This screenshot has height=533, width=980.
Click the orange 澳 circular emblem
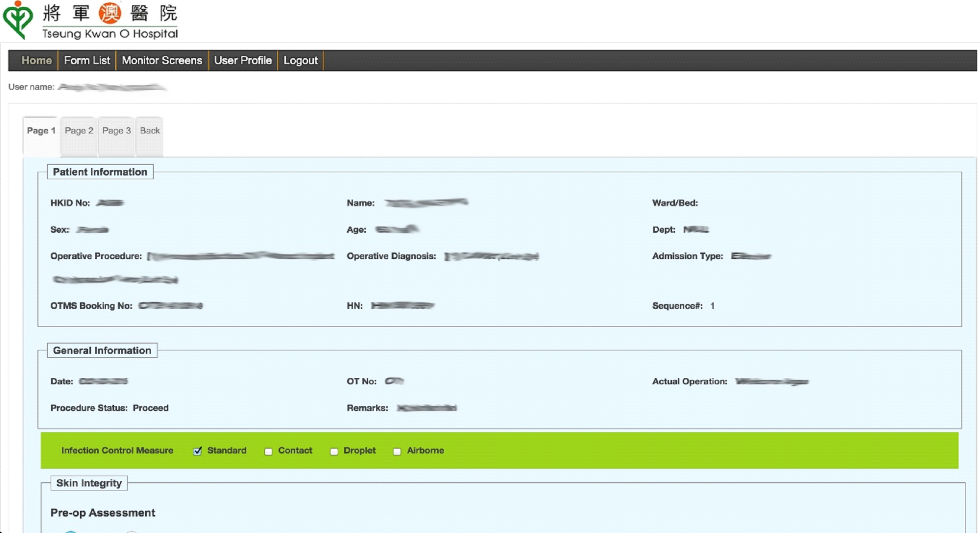click(x=110, y=13)
